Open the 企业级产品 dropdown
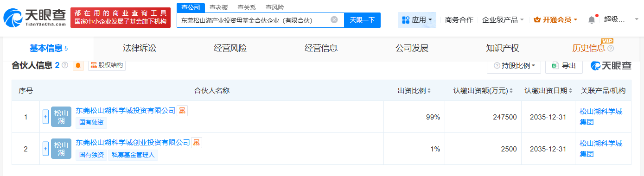Screen dimensions: 644x176 click(503, 20)
